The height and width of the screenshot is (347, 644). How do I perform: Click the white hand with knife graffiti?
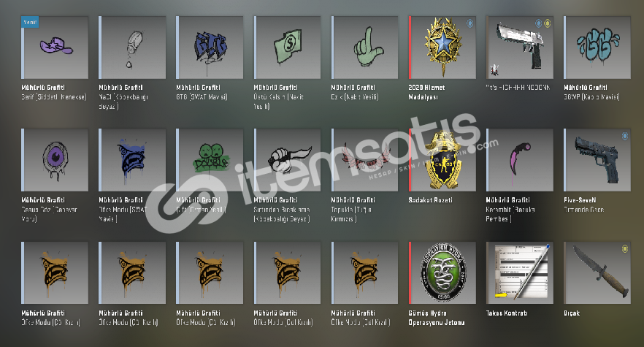(287, 160)
